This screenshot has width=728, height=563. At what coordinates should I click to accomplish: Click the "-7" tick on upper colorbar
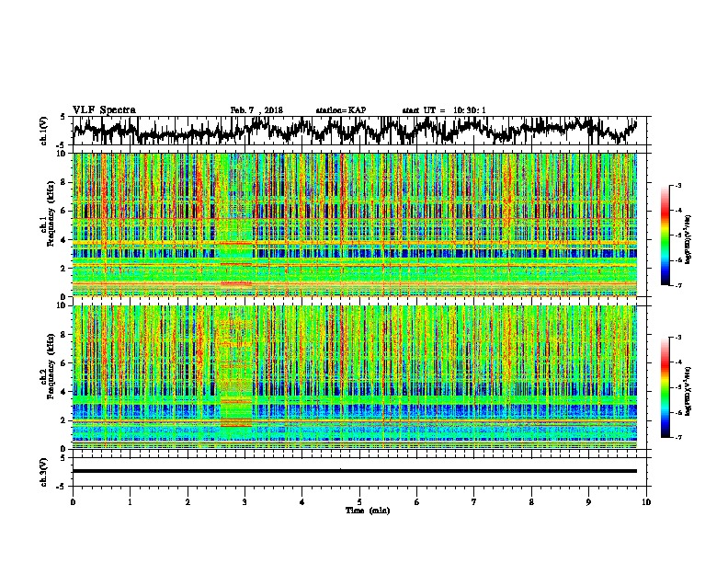coord(678,285)
